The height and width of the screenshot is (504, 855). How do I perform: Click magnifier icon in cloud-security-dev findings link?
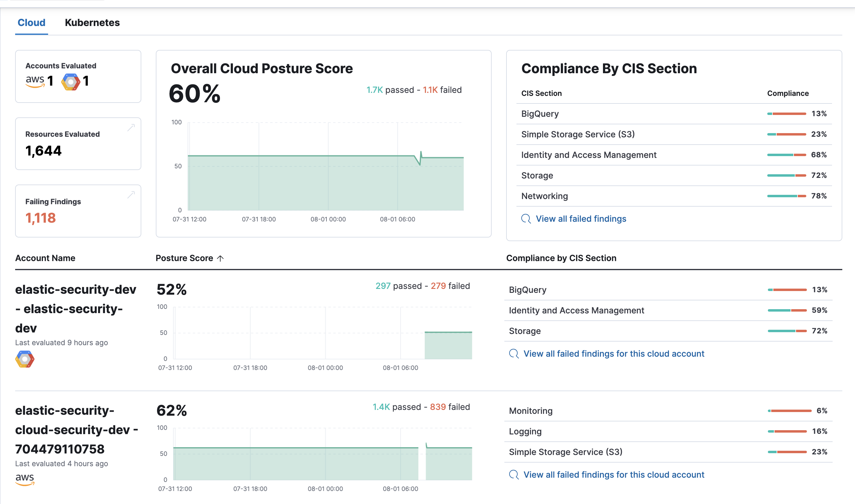coord(514,474)
